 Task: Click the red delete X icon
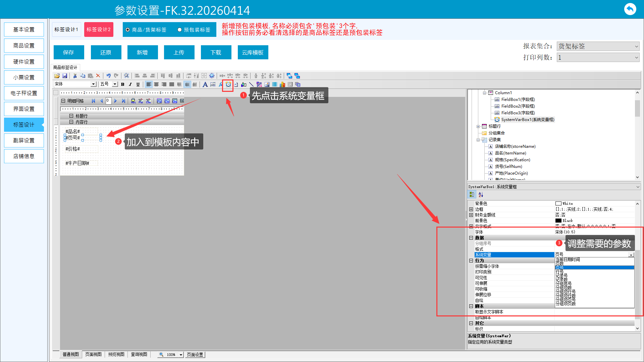coord(98,76)
